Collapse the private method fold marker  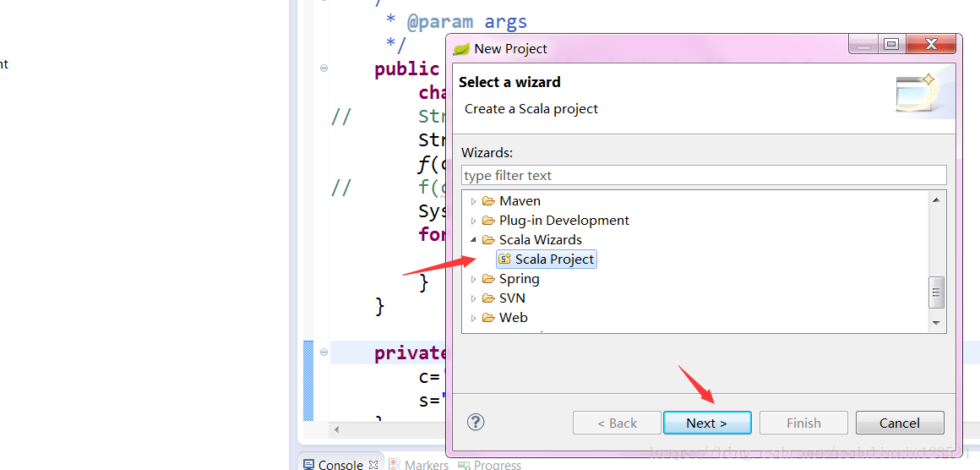point(324,352)
